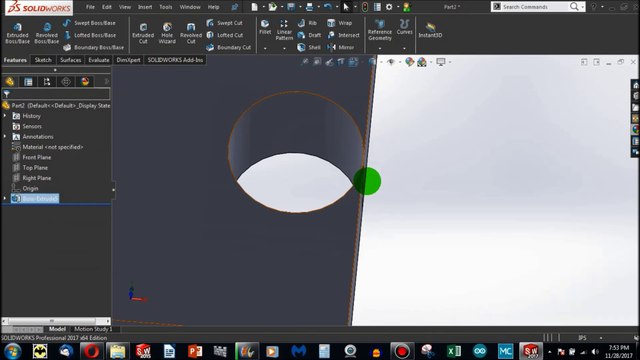Screen dimensions: 640x360
Task: Open the Edit Appearance color ball icon
Action: pos(409,62)
